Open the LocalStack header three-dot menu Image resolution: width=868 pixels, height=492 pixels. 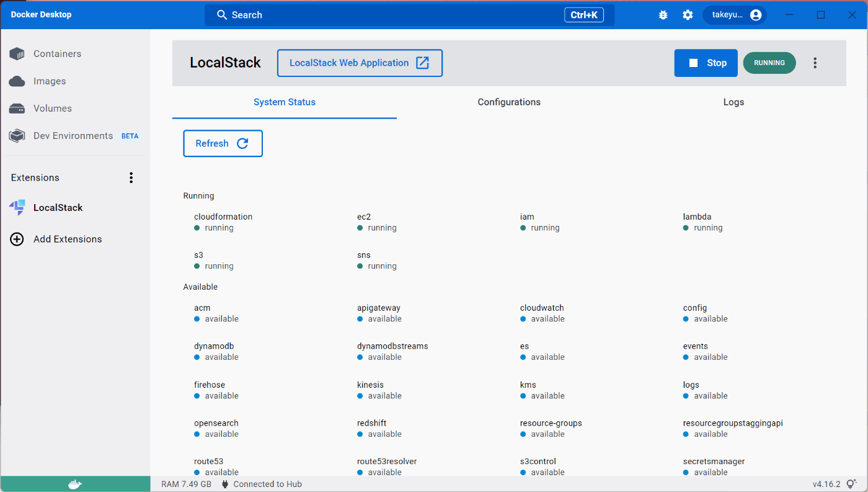[815, 63]
